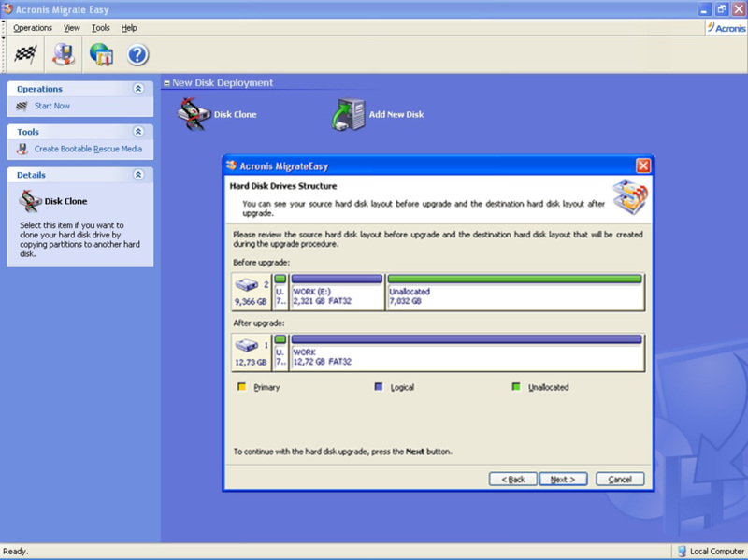Click the globe web toolbar icon
The height and width of the screenshot is (560, 748).
point(101,54)
